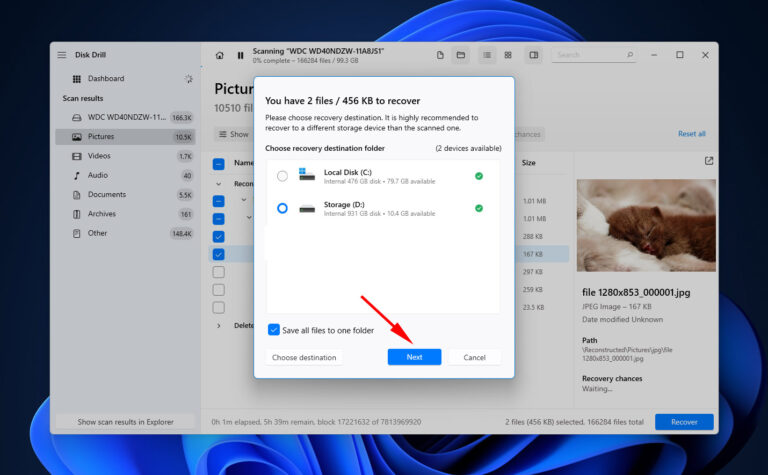
Task: Expand the Deleted group chevron
Action: click(219, 325)
